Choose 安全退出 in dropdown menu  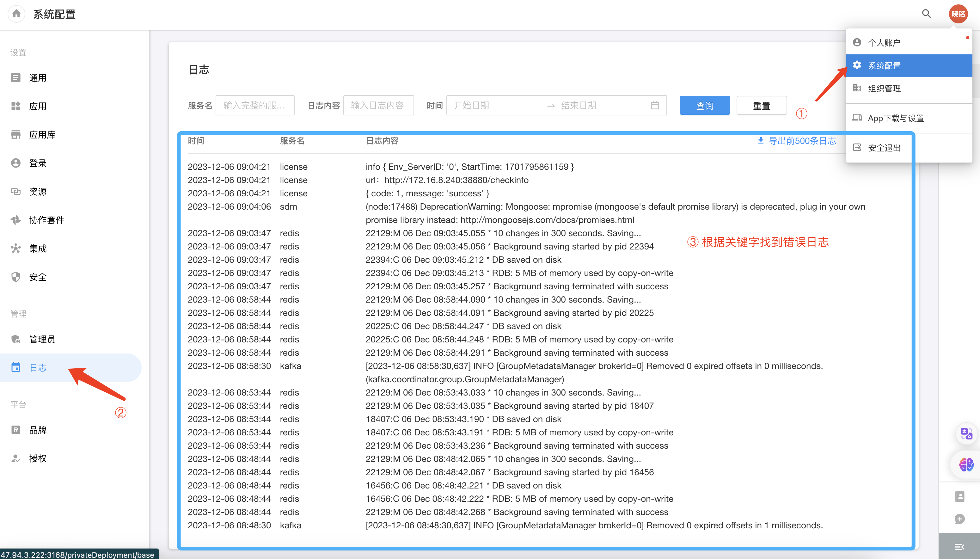pyautogui.click(x=884, y=148)
